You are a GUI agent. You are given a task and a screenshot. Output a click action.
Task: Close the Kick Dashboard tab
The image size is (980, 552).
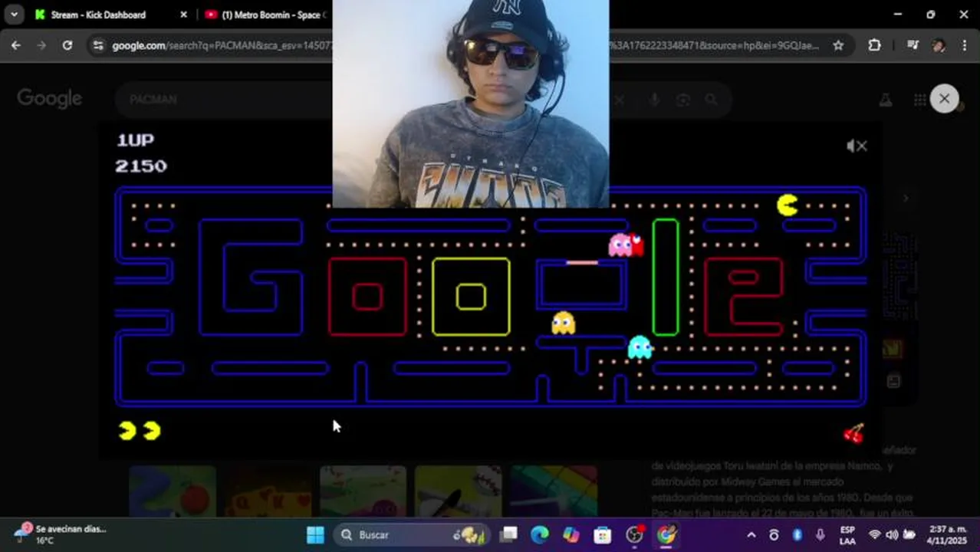183,15
